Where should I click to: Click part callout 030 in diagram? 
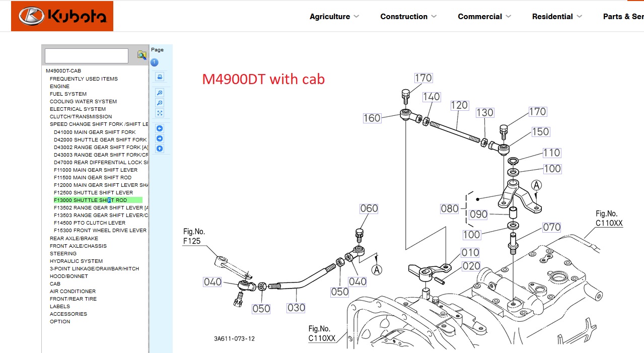pyautogui.click(x=296, y=307)
